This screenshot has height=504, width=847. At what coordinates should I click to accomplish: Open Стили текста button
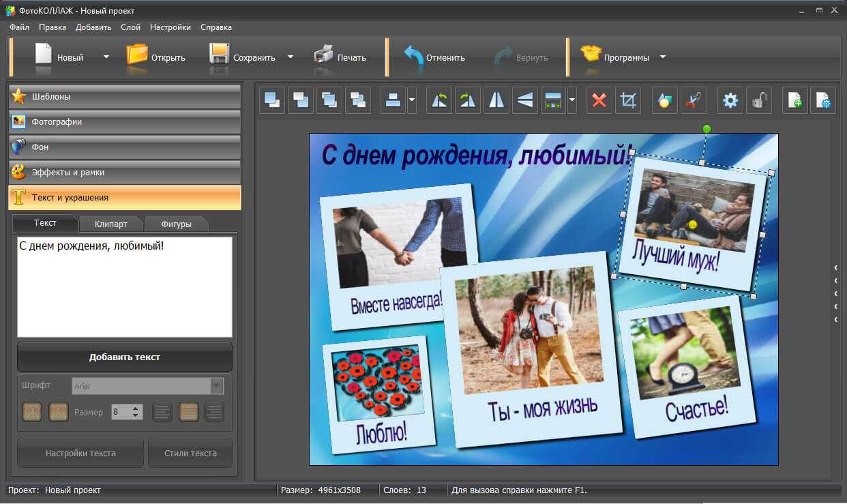click(x=190, y=453)
